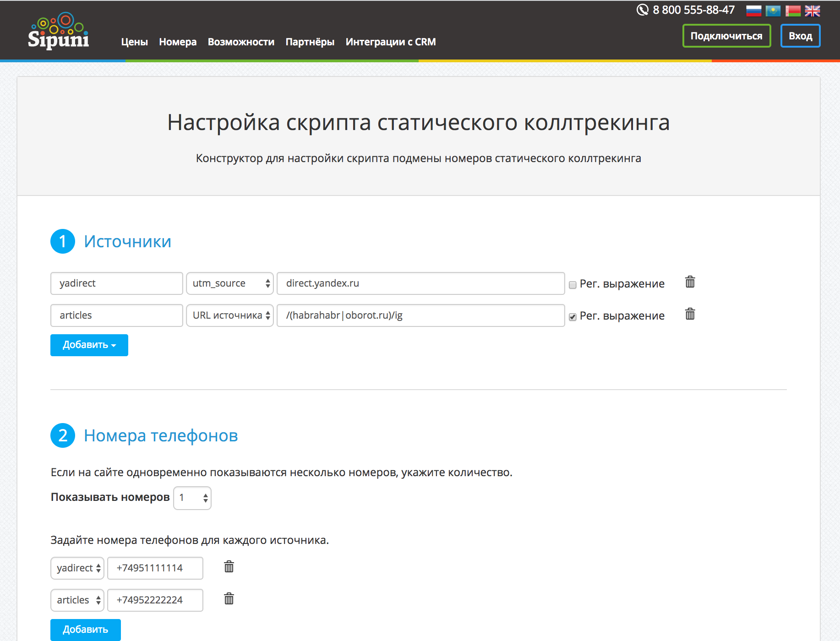Switch to Kazakhstan flag language
This screenshot has width=840, height=641.
point(773,11)
